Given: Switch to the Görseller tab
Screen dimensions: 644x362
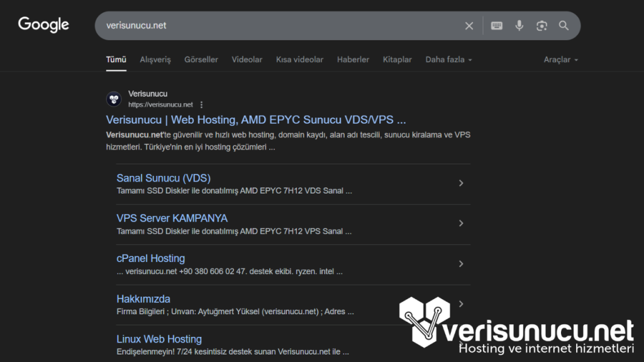Looking at the screenshot, I should click(201, 60).
